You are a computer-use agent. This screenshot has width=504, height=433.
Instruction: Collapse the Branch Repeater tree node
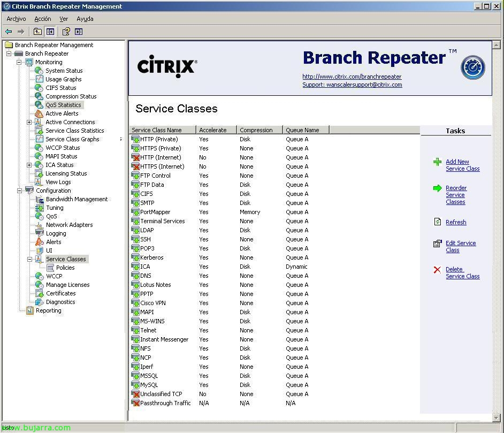click(9, 54)
